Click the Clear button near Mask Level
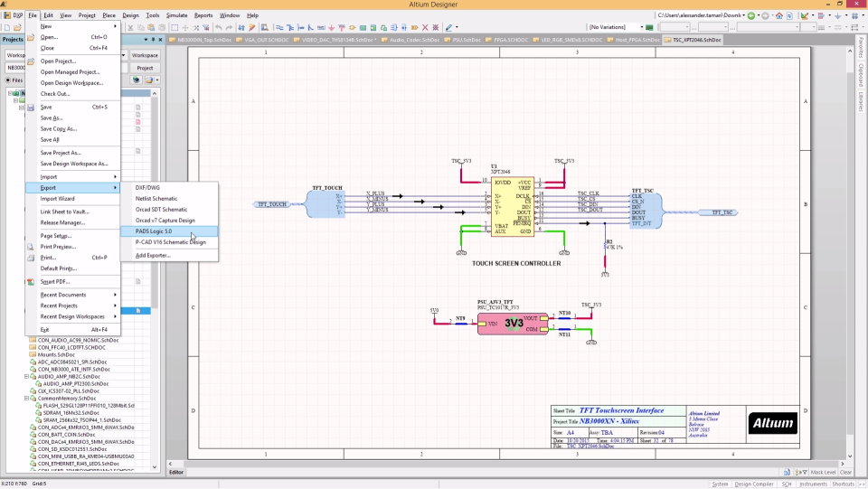The image size is (868, 489). (x=846, y=473)
